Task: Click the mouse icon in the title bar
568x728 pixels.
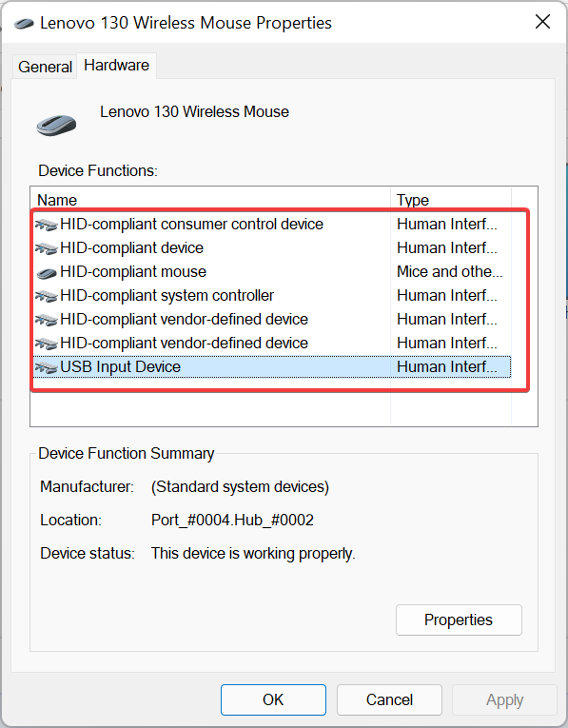Action: click(24, 23)
